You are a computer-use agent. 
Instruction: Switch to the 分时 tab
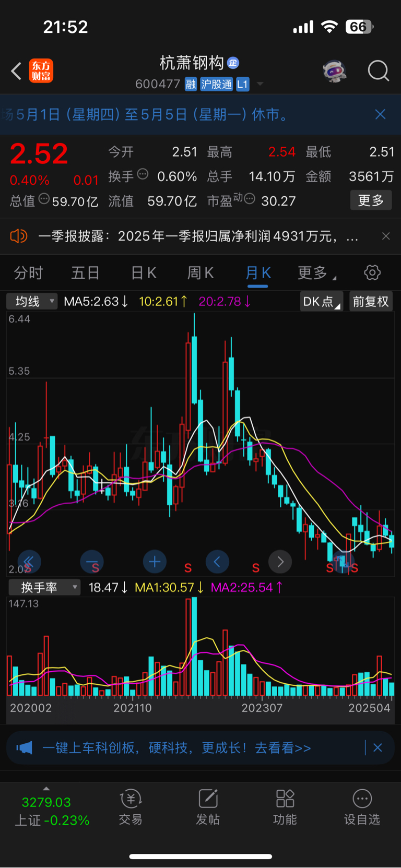pos(28,272)
